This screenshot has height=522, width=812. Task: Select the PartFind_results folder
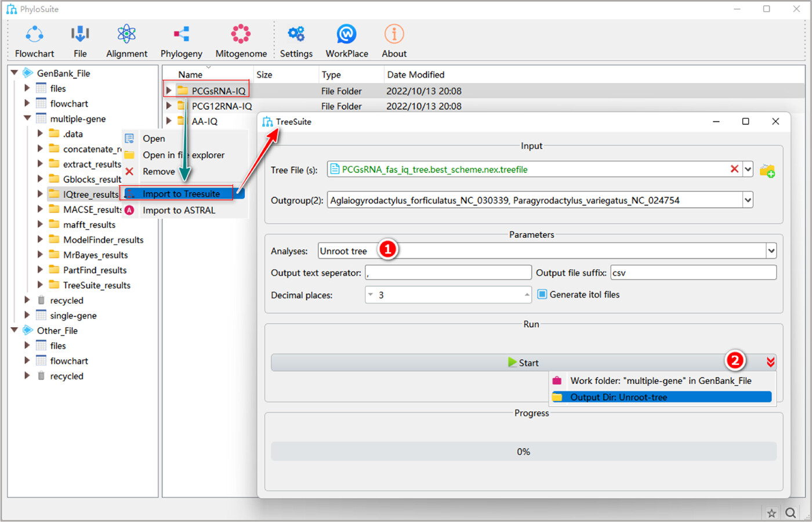click(x=95, y=270)
